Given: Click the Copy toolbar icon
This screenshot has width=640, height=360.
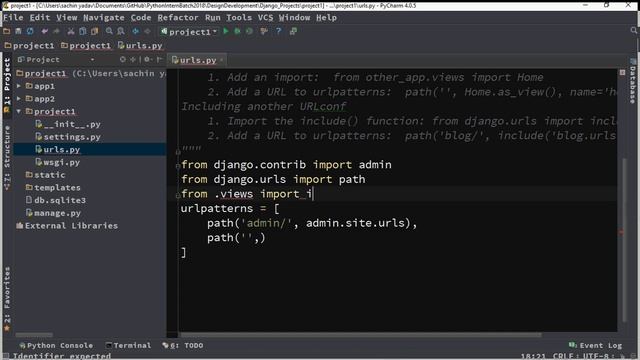Looking at the screenshot, I should click(x=82, y=31).
